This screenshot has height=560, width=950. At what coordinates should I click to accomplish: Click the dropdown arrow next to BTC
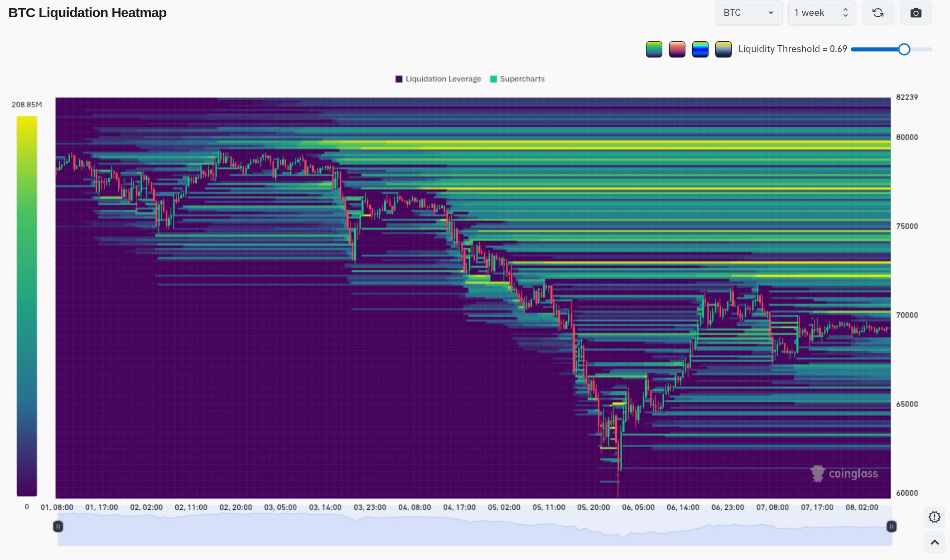pos(771,13)
